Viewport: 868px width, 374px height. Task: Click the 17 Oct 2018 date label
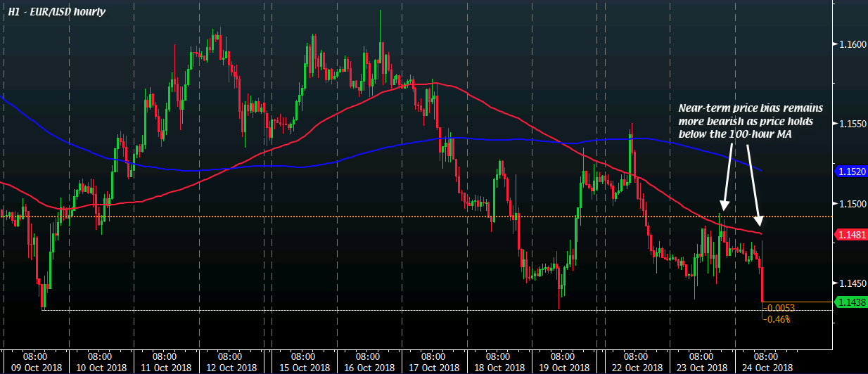click(x=433, y=368)
